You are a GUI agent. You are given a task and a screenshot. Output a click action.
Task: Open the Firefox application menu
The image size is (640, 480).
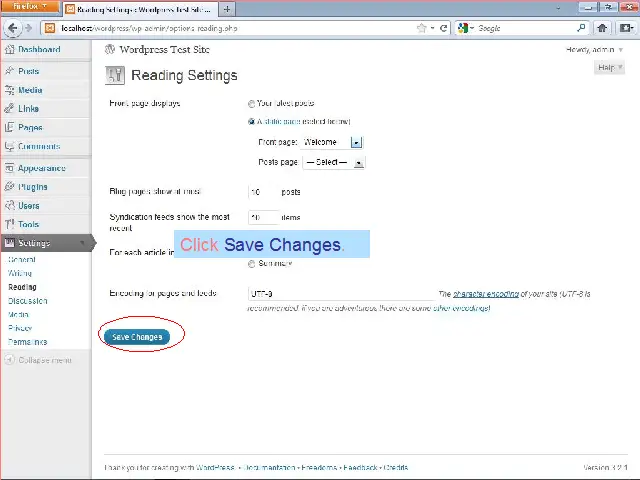(x=29, y=7)
